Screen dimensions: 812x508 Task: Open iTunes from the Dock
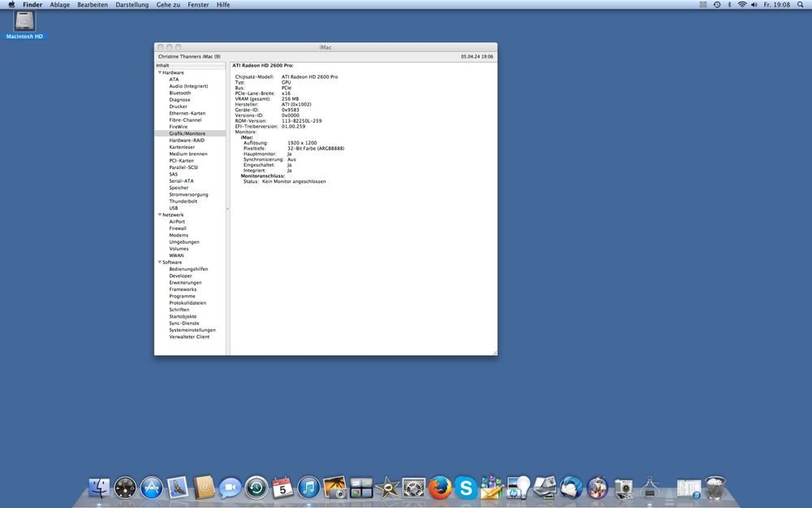click(x=309, y=488)
